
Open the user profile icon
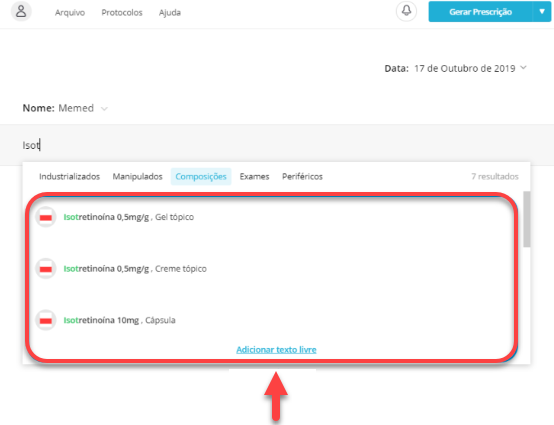pos(21,11)
